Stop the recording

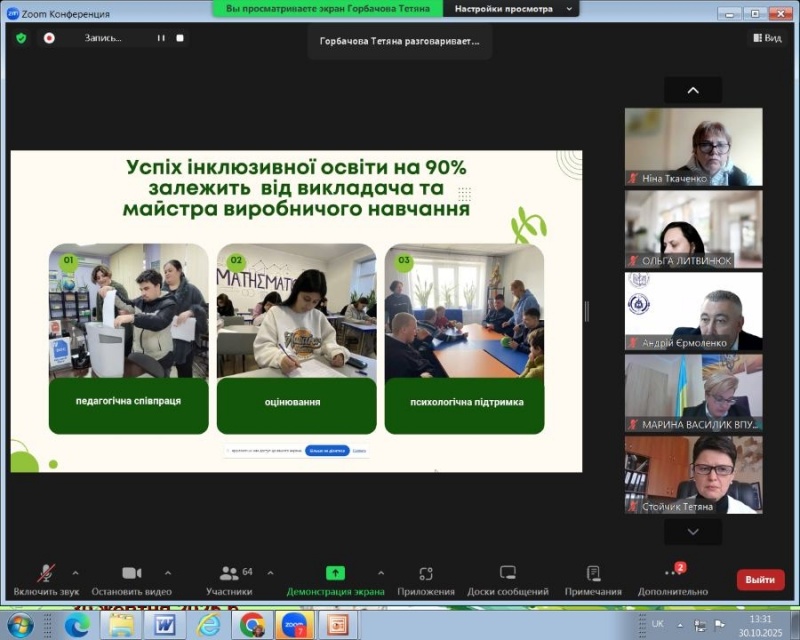(180, 38)
